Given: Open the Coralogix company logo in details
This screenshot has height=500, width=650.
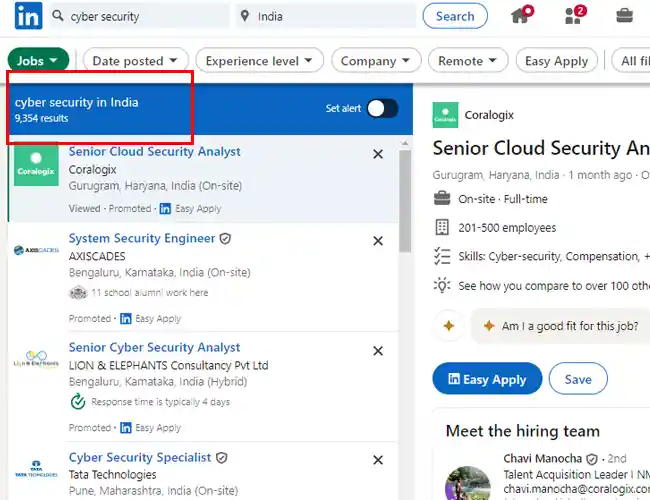Looking at the screenshot, I should click(x=445, y=115).
